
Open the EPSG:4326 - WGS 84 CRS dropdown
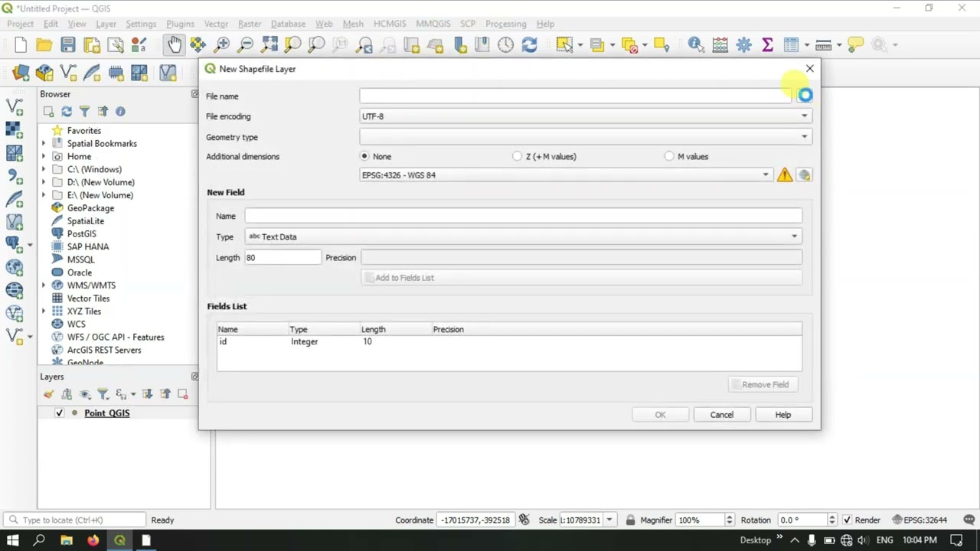coord(566,175)
